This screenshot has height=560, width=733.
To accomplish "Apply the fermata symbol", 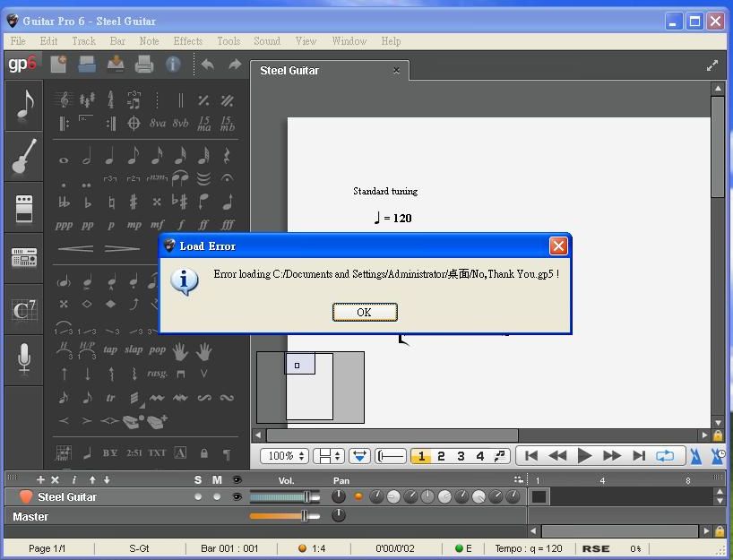I will pos(228,177).
